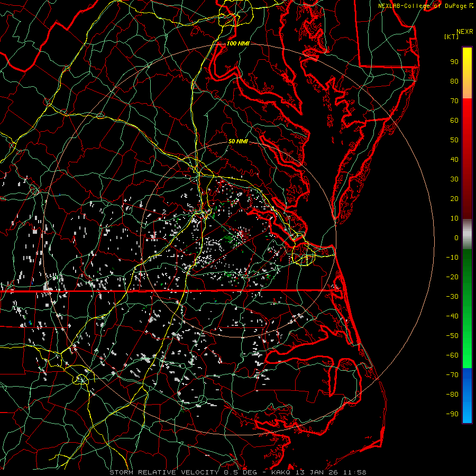The width and height of the screenshot is (476, 476).
Task: Select the "40" value on velocity scale
Action: [454, 159]
